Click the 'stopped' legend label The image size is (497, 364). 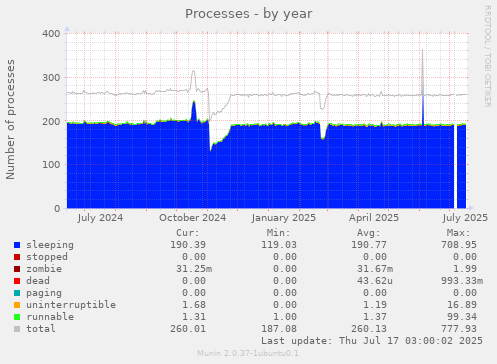coord(47,257)
